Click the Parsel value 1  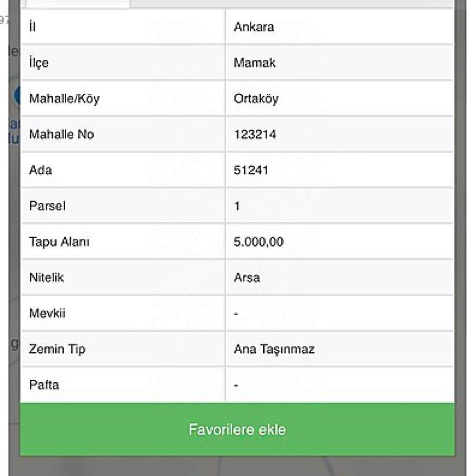tap(237, 206)
